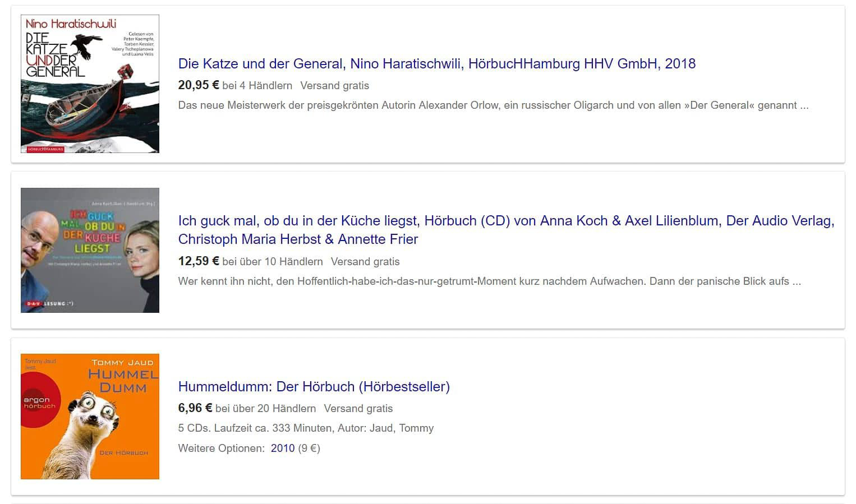Click the 20,95 € price
The image size is (856, 504).
point(198,85)
